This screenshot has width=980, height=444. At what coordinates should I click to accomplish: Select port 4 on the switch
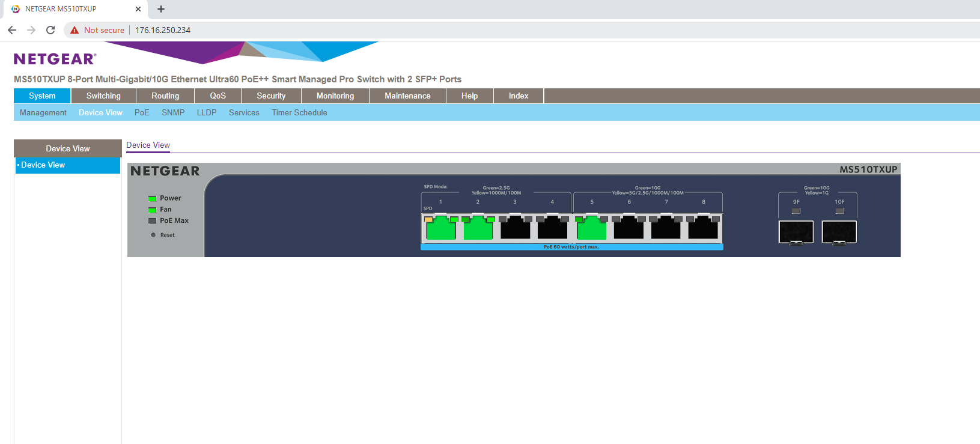[x=553, y=228]
